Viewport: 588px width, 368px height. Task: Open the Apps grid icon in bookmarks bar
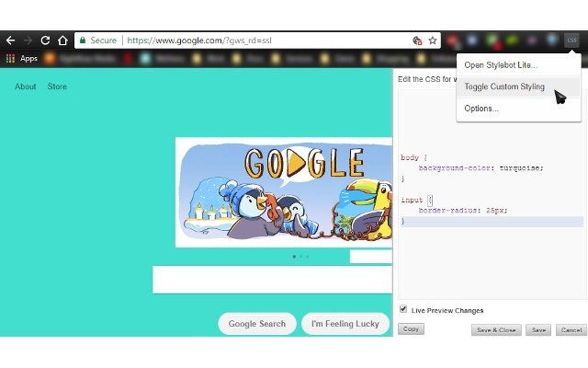(10, 59)
